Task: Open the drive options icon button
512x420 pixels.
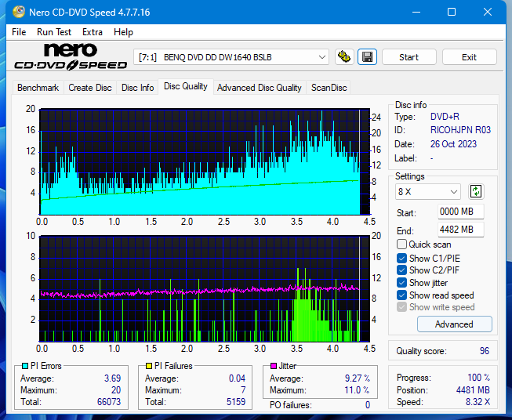Action: click(344, 57)
